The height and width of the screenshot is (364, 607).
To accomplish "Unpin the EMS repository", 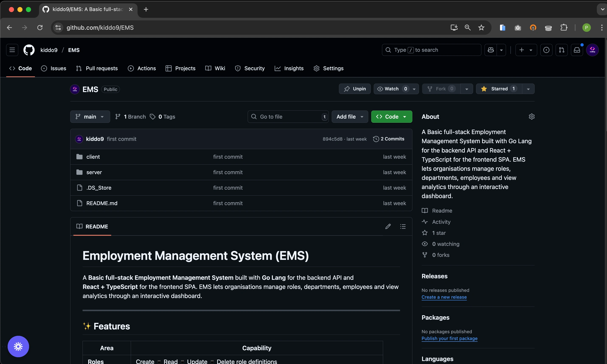I will pos(354,88).
